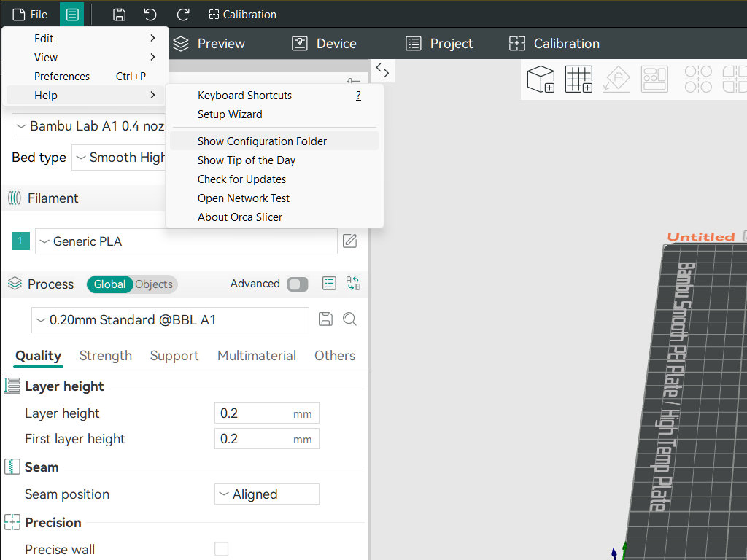
Task: Toggle the Advanced mode switch
Action: pos(298,284)
